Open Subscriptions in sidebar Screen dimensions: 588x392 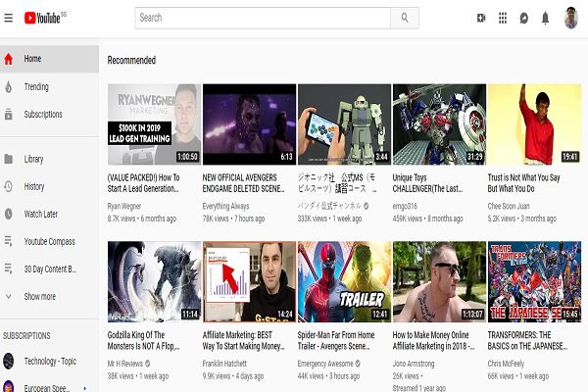tap(50, 115)
